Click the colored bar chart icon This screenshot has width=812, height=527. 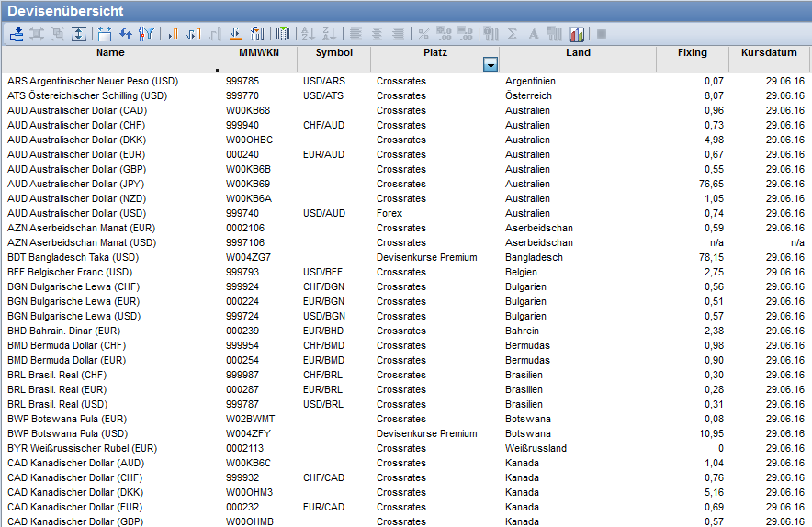click(x=577, y=34)
